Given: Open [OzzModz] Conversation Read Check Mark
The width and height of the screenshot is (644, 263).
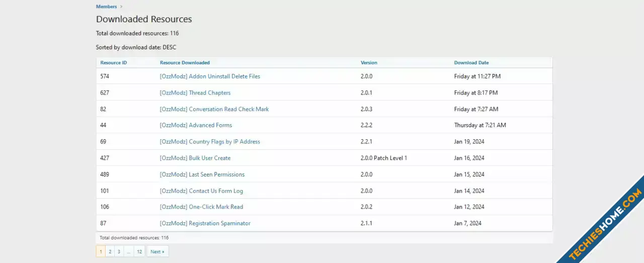Looking at the screenshot, I should pos(214,109).
